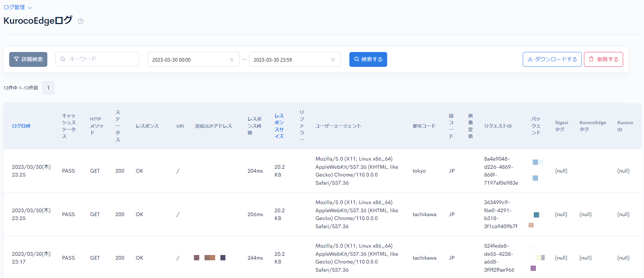
Task: Click the URI column header
Action: pyautogui.click(x=180, y=126)
